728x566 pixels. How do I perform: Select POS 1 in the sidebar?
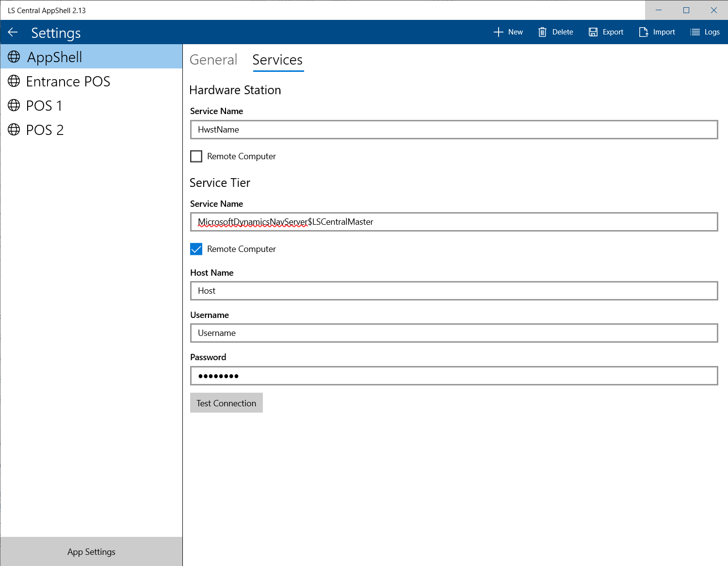[44, 105]
